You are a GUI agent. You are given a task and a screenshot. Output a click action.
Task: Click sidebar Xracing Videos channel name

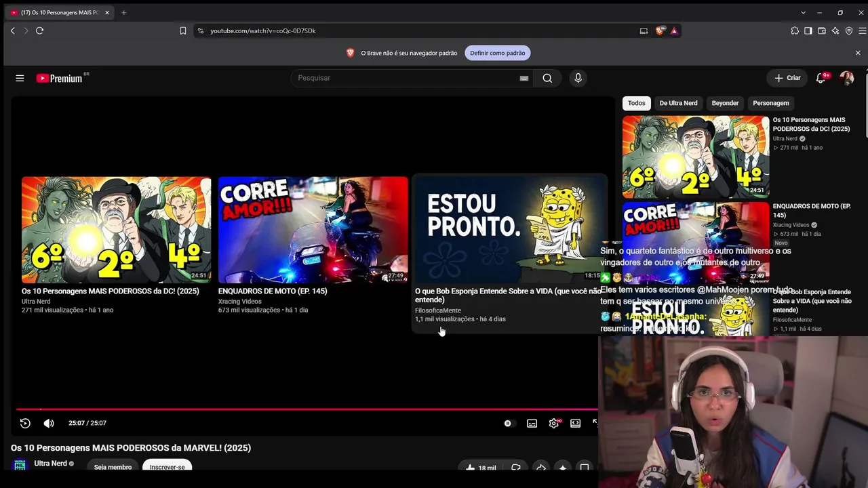tap(791, 225)
